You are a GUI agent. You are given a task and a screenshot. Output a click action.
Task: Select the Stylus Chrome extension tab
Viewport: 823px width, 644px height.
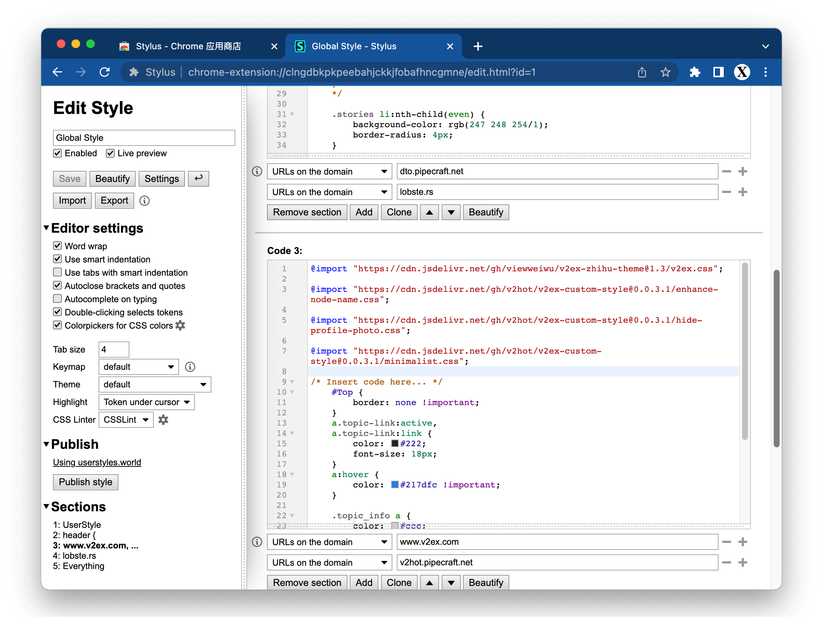coord(164,46)
